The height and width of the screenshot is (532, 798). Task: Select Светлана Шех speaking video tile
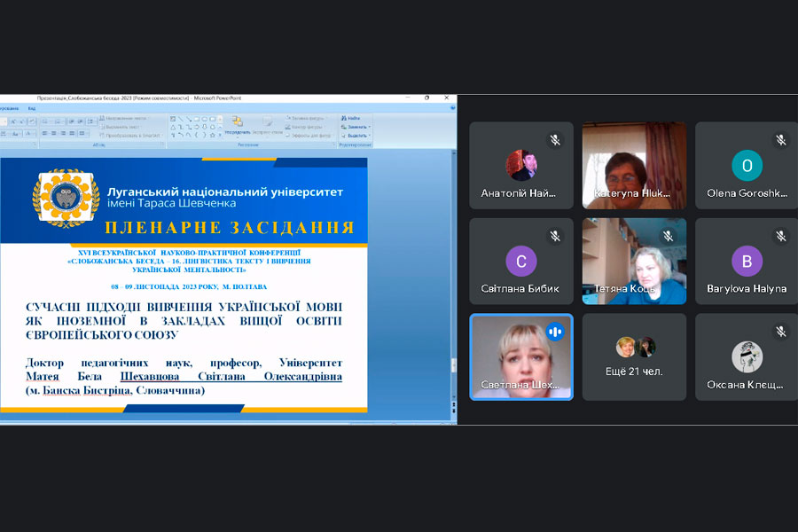click(521, 356)
